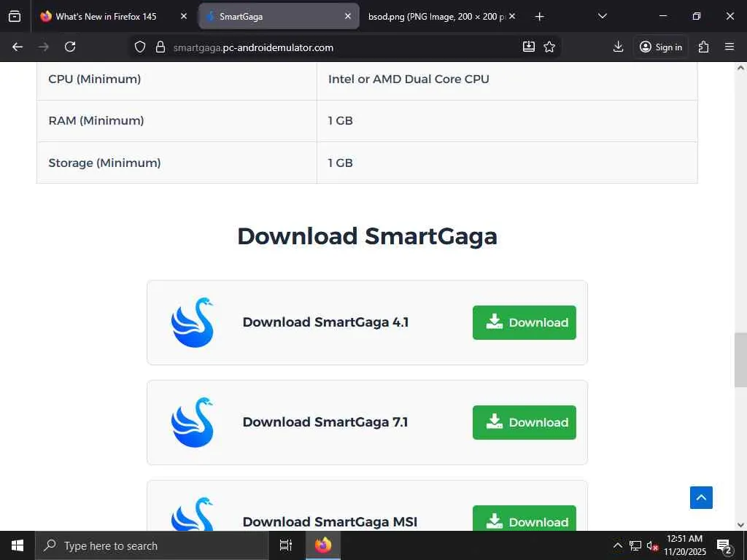This screenshot has height=560, width=747.
Task: Open the Extensions menu
Action: (x=704, y=47)
